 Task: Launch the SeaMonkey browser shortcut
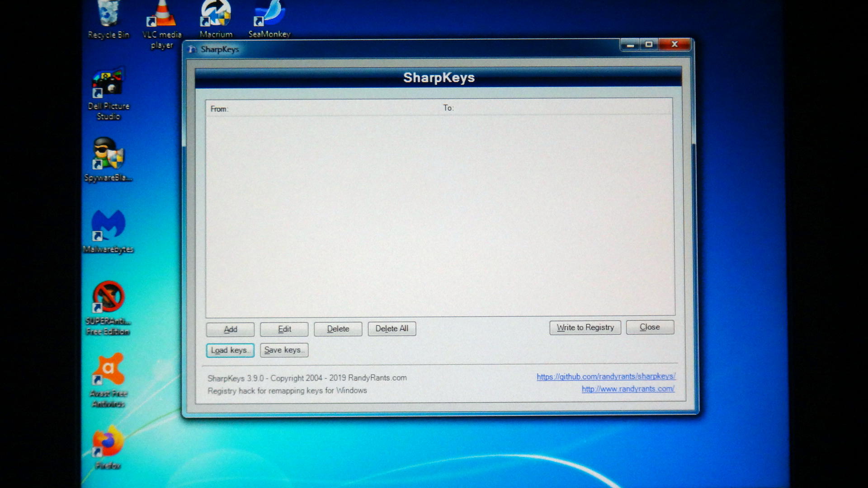[269, 18]
